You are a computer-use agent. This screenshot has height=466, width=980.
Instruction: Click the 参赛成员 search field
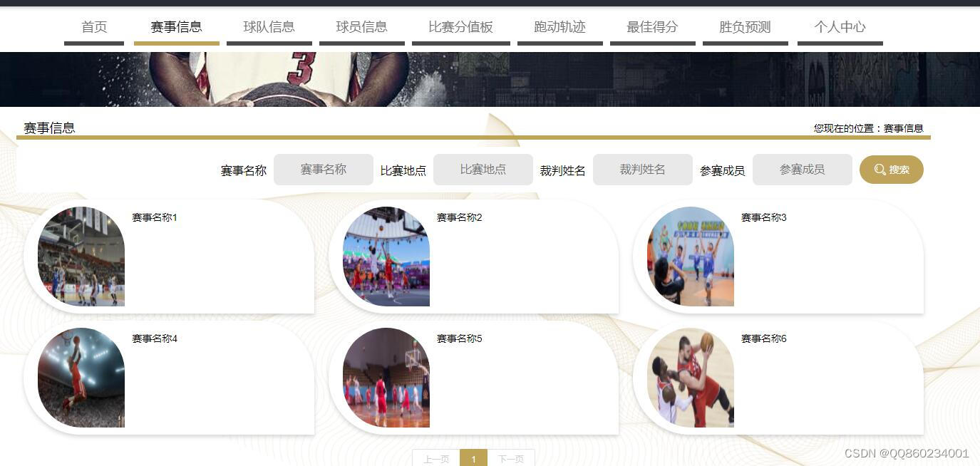coord(803,169)
